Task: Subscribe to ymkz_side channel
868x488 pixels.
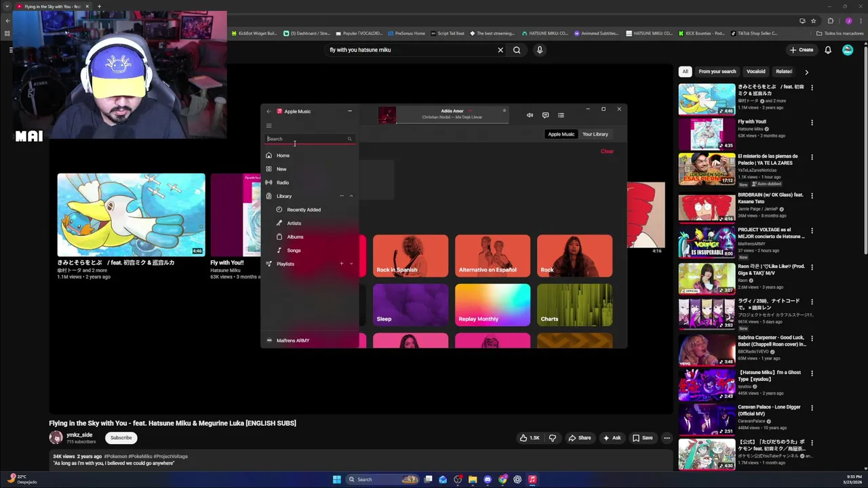Action: point(121,438)
